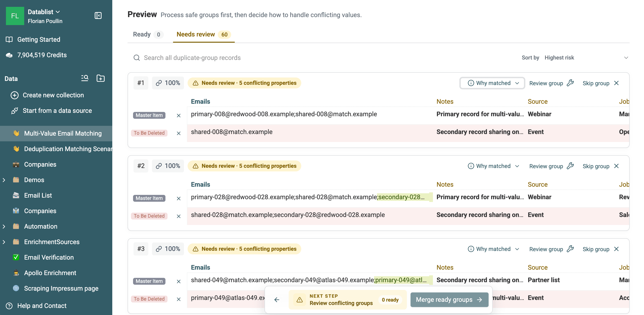Expand the Demos folder
The image size is (644, 315).
[x=4, y=180]
